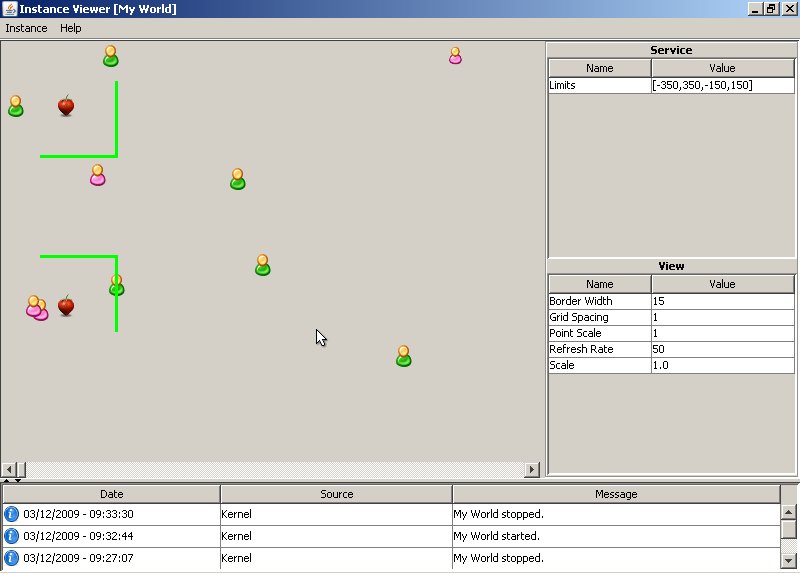Click the upper red apple
Screen dimensions: 800x574
66,106
